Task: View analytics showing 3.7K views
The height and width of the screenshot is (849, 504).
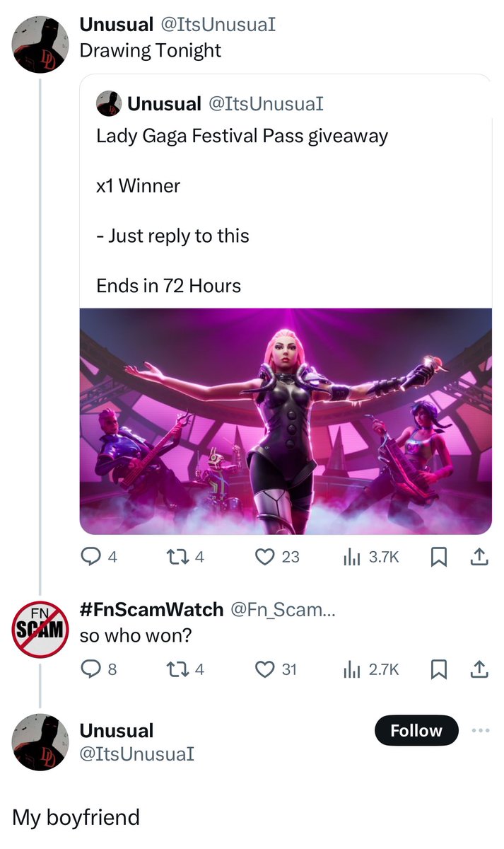Action: point(372,557)
